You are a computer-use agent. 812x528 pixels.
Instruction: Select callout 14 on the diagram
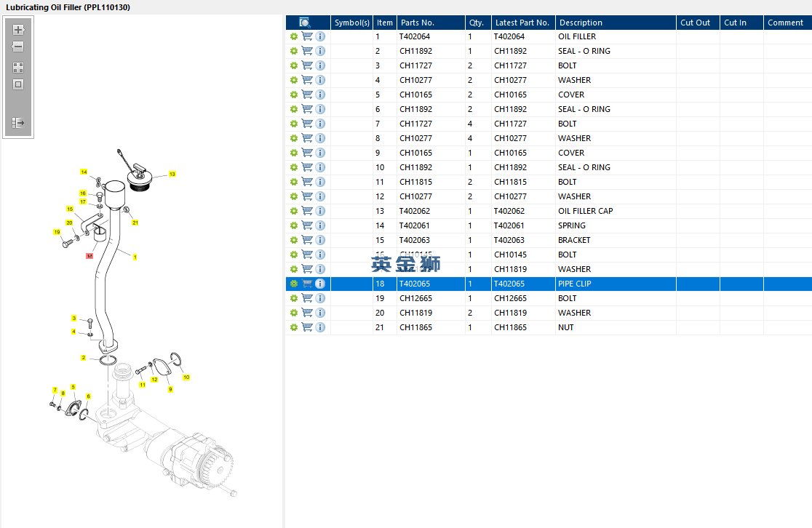(x=84, y=172)
